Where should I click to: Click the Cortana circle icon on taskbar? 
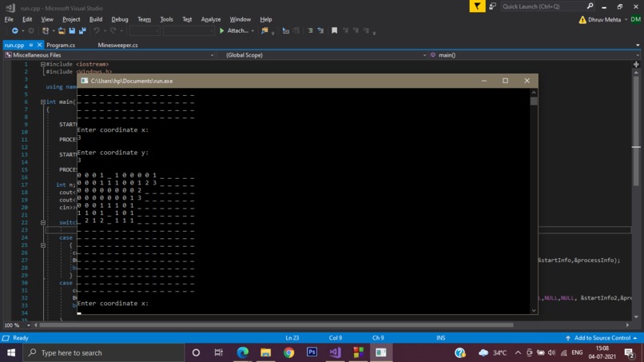tap(196, 352)
